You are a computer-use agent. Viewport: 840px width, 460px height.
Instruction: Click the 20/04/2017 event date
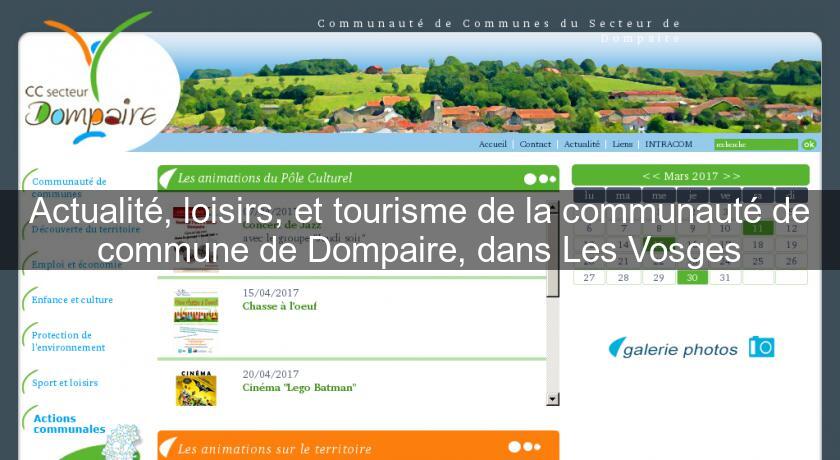point(271,374)
